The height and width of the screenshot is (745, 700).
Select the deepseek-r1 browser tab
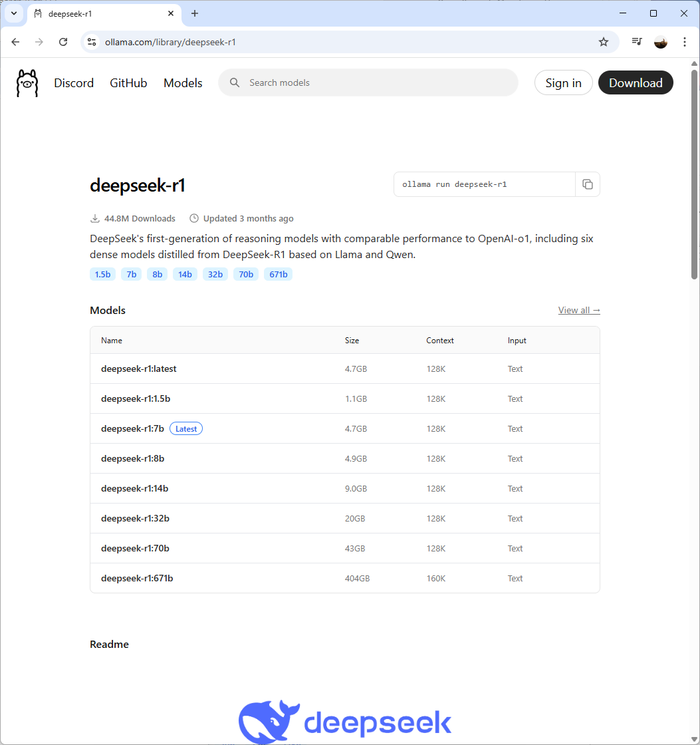[104, 13]
